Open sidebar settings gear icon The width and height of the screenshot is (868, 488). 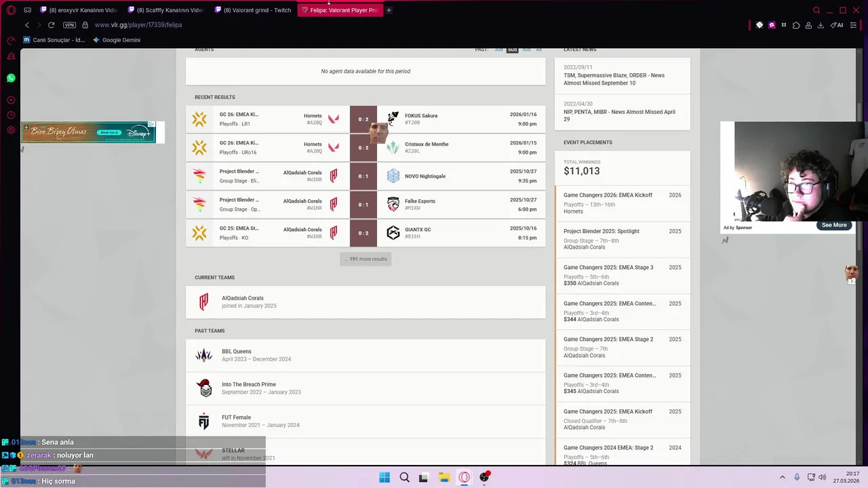pyautogui.click(x=11, y=130)
